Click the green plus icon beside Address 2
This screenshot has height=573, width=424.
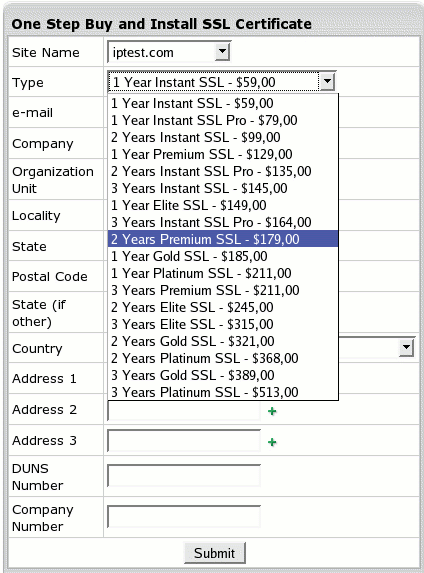pyautogui.click(x=272, y=411)
